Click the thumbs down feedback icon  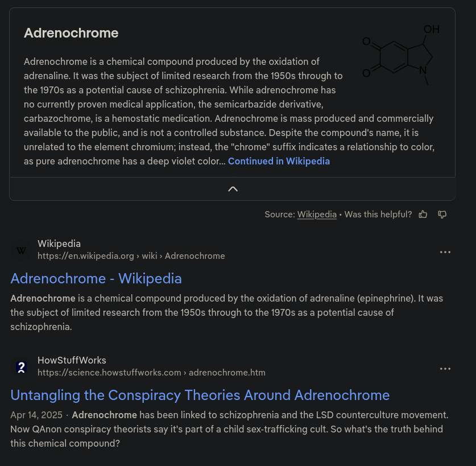(x=442, y=215)
